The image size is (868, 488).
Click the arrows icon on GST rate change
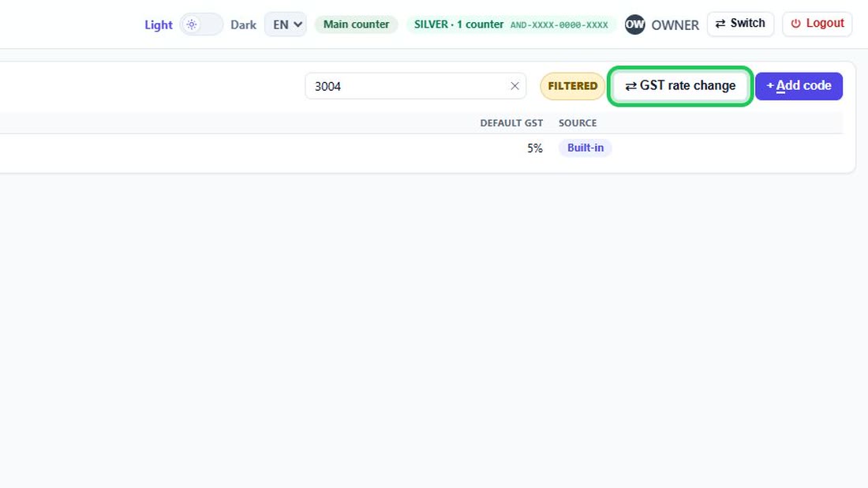630,86
